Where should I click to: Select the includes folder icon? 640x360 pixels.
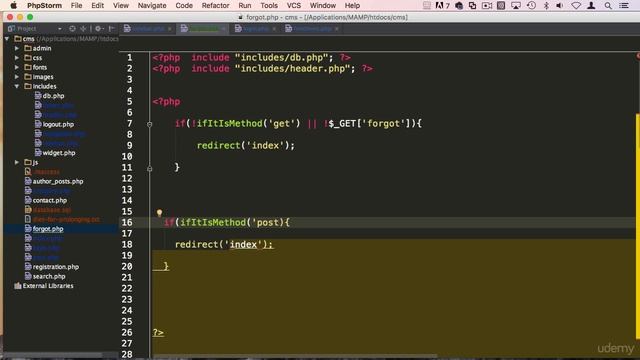pos(28,86)
